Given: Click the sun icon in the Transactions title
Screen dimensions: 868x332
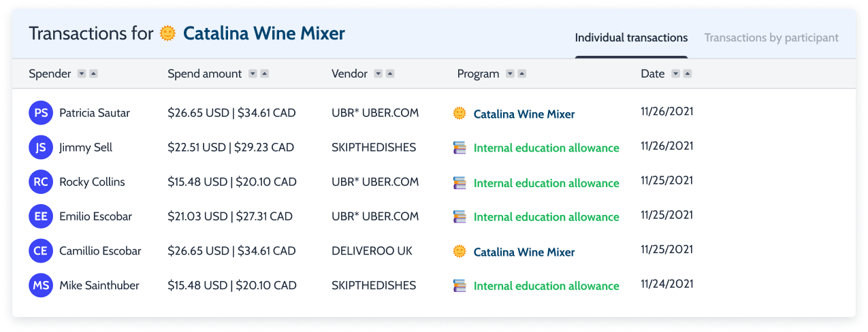Looking at the screenshot, I should 167,33.
